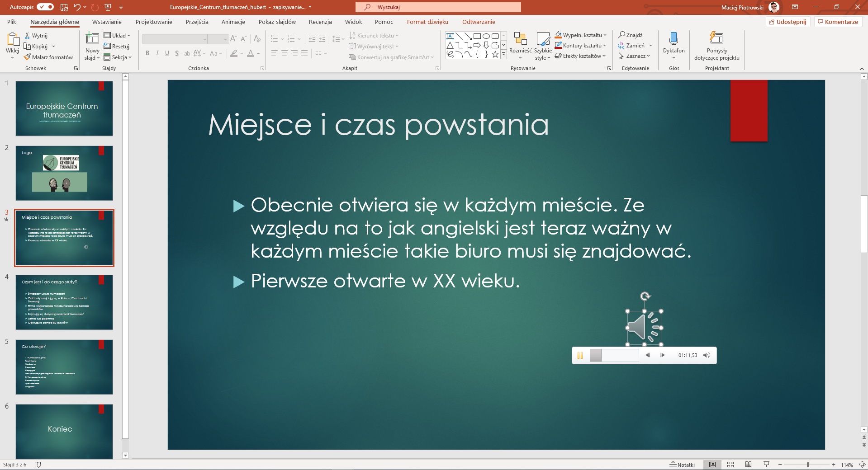
Task: Open Rozmieść arrange options
Action: pyautogui.click(x=520, y=46)
